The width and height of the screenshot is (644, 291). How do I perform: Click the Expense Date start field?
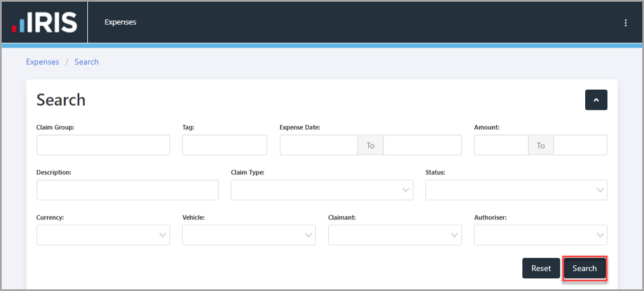tap(319, 145)
